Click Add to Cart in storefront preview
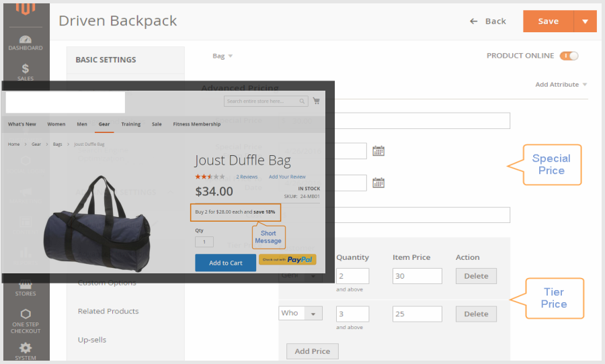 (x=226, y=263)
